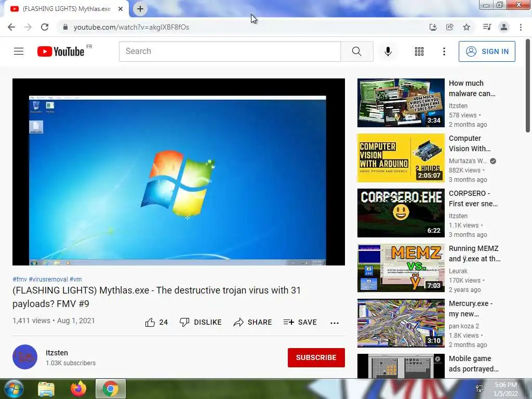The image size is (532, 399).
Task: Open YouTube settings three-dot menu
Action: pyautogui.click(x=444, y=51)
